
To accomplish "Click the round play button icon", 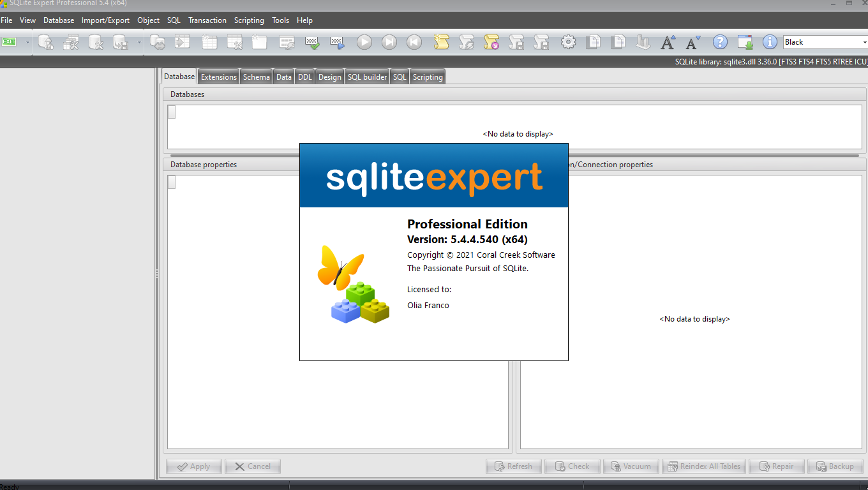I will 364,42.
